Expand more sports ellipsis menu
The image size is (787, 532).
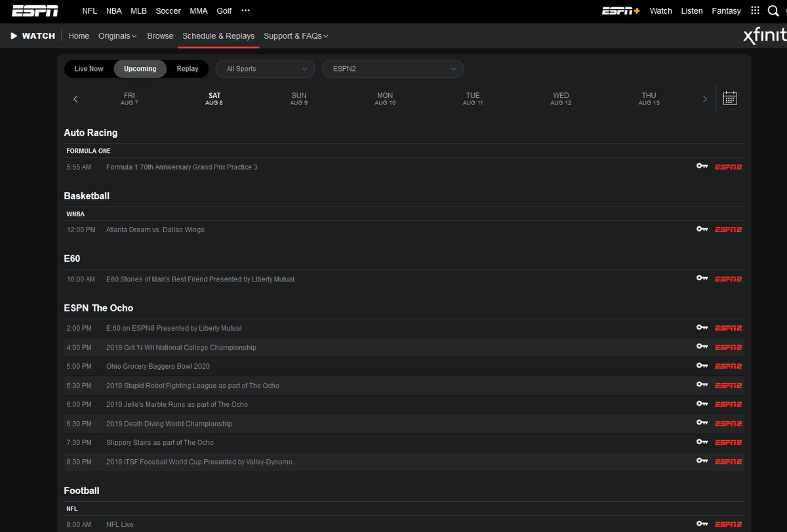[x=245, y=11]
